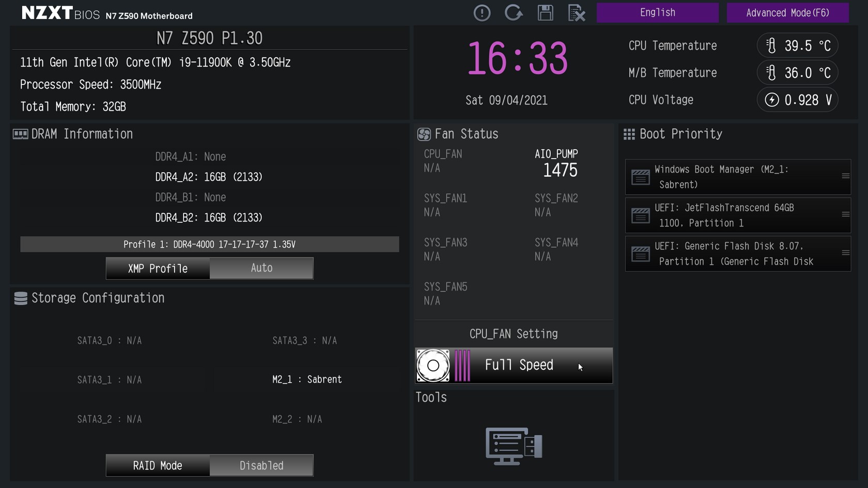Viewport: 868px width, 488px height.
Task: Click the N7 Z590 P1.30 title
Action: point(209,38)
